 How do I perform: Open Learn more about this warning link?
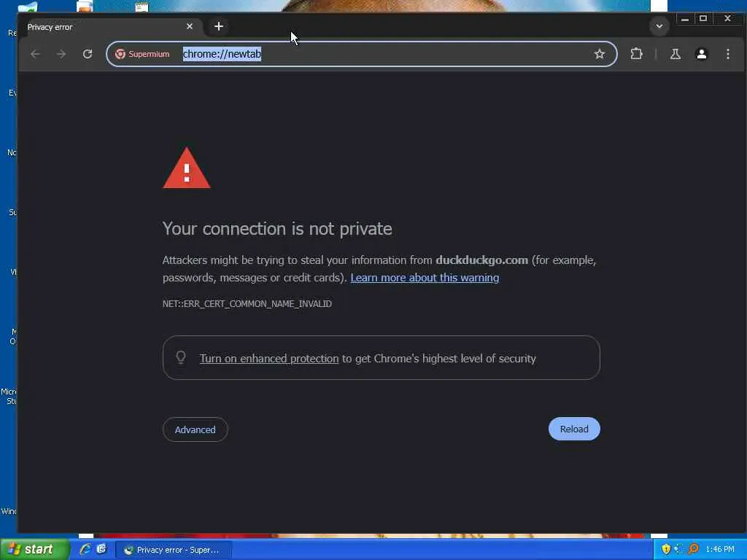pos(425,278)
